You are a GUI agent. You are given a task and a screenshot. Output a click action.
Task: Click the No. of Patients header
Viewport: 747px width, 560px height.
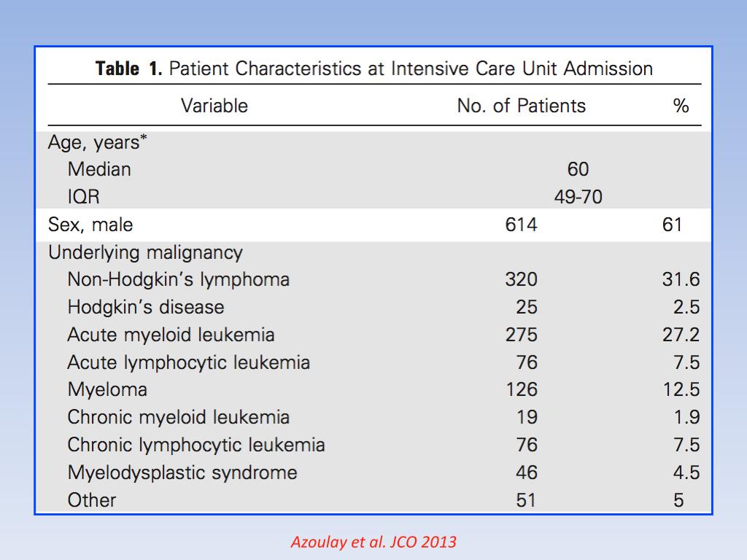[x=521, y=106]
